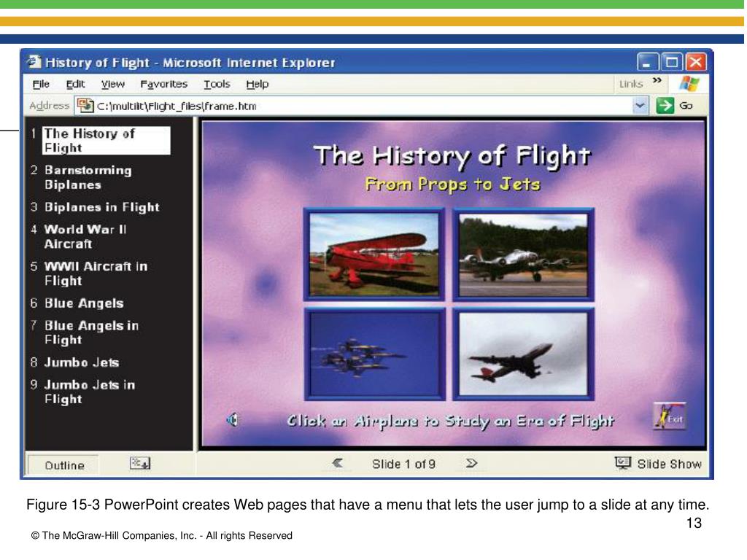Jump to slide 5 WWII Aircraft in Flight
The width and height of the screenshot is (747, 560).
click(96, 273)
